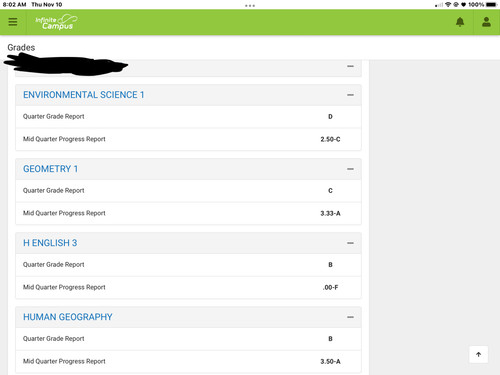Click the 2.50-C grade value
This screenshot has width=500, height=375.
pos(330,139)
